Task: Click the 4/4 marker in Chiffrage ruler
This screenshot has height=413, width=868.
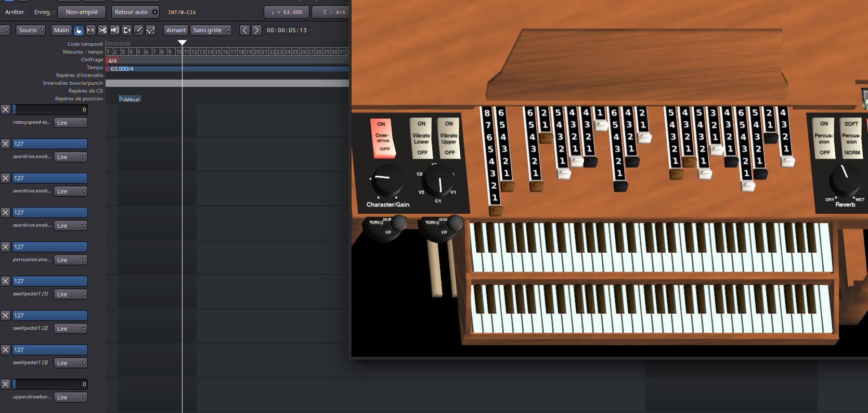Action: pyautogui.click(x=112, y=60)
